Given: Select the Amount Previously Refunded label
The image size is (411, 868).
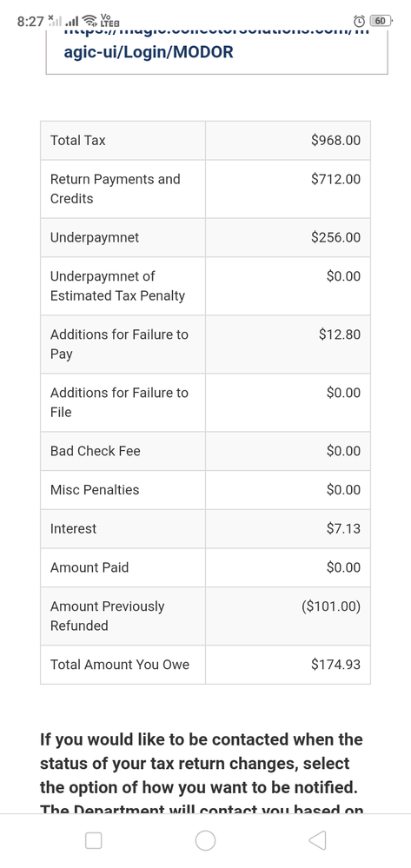Looking at the screenshot, I should (107, 615).
